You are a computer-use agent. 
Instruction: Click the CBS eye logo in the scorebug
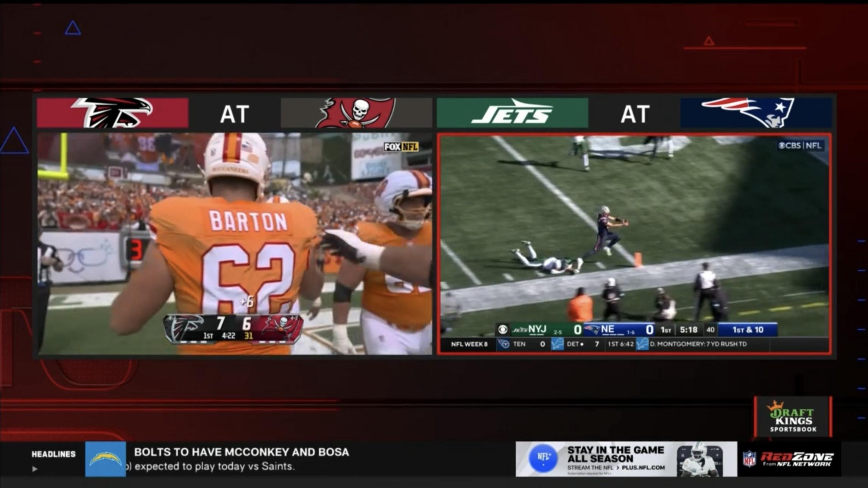pyautogui.click(x=503, y=329)
